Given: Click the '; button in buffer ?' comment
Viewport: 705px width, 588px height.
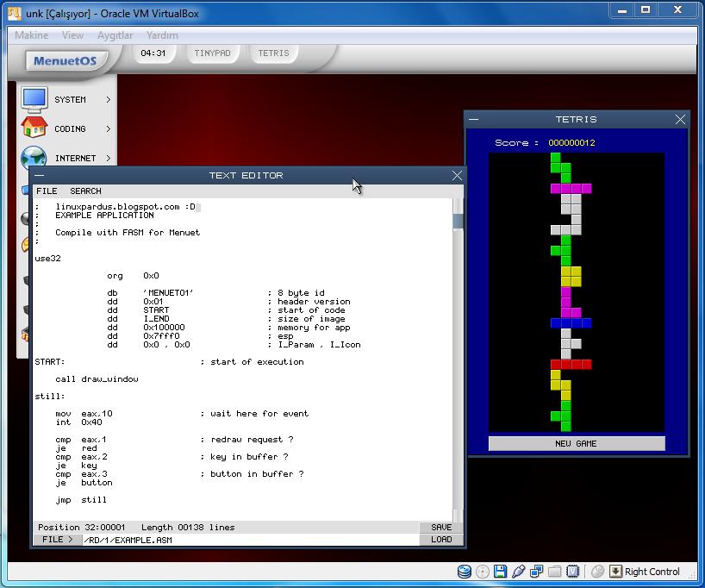Looking at the screenshot, I should point(252,473).
